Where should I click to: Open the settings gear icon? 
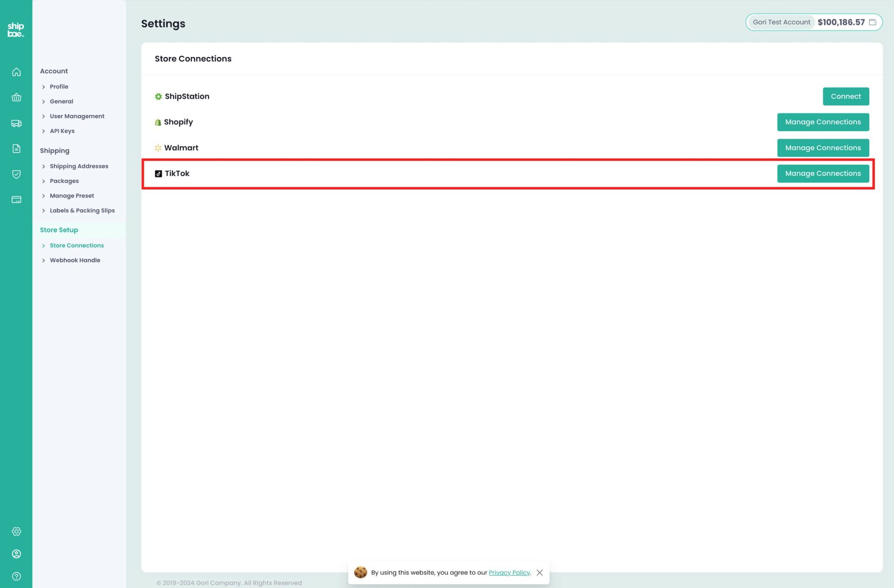[x=16, y=531]
